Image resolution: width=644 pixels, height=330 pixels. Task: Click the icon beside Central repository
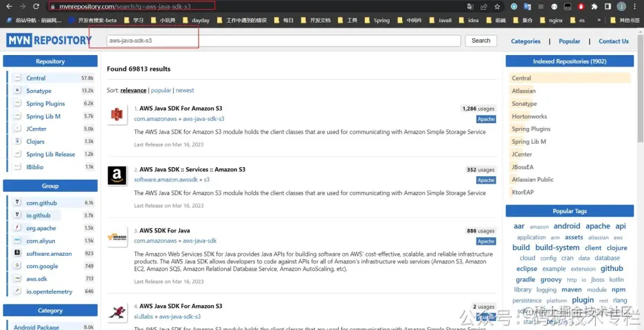coord(18,78)
